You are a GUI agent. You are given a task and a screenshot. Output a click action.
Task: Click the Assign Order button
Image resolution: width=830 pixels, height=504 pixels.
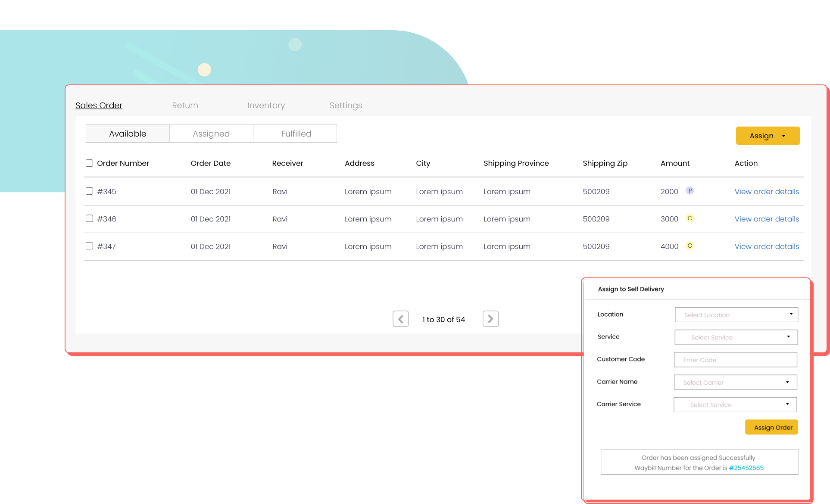pos(771,427)
